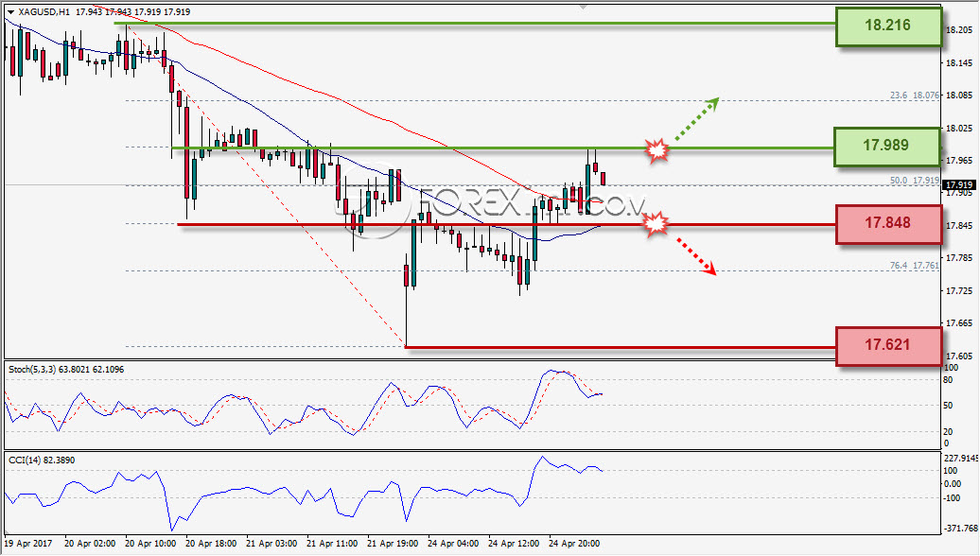980x556 pixels.
Task: Click the '24 Apr 04:00' time axis label
Action: coord(454,544)
